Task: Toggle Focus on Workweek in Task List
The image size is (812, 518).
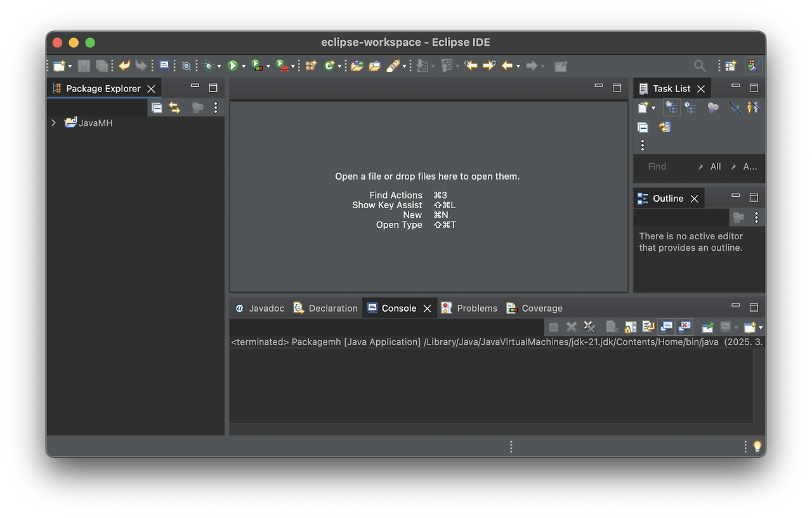Action: pyautogui.click(x=713, y=108)
